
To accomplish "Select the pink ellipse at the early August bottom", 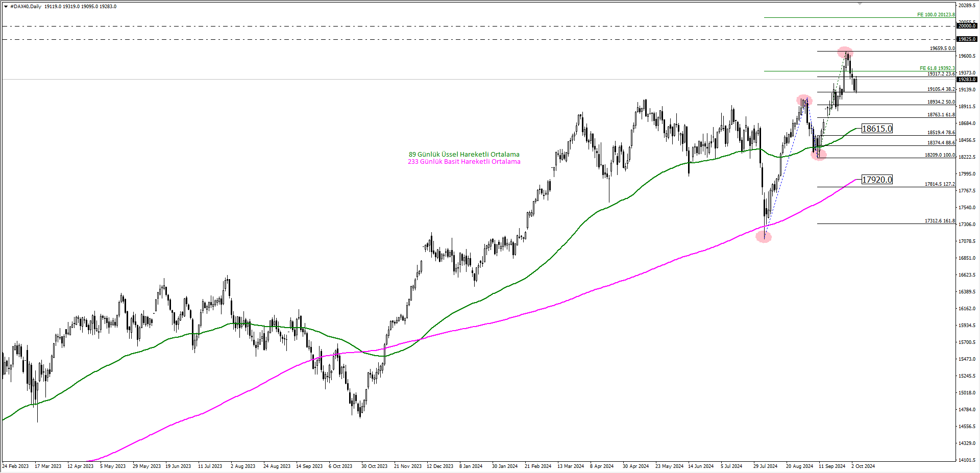I will [764, 236].
